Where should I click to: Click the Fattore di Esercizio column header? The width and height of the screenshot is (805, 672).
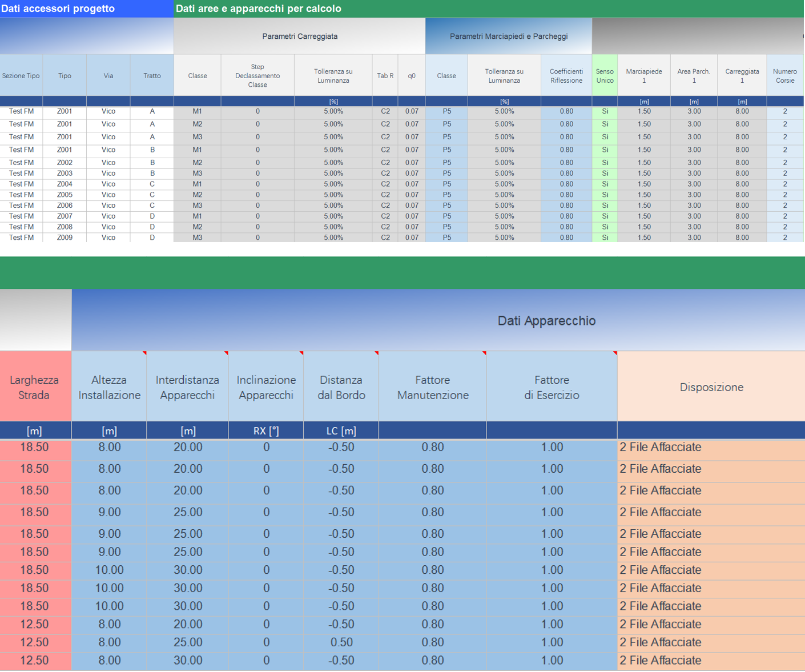click(x=552, y=387)
